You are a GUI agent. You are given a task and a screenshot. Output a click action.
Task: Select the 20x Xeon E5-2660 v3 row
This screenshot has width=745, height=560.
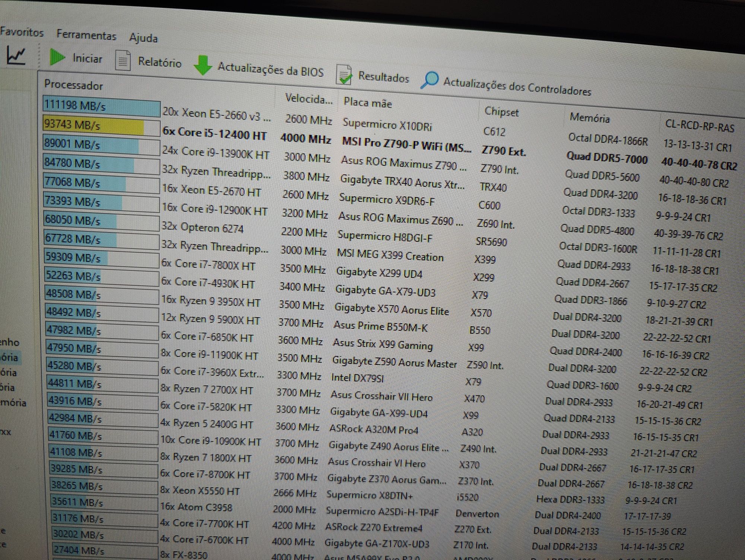tap(216, 114)
